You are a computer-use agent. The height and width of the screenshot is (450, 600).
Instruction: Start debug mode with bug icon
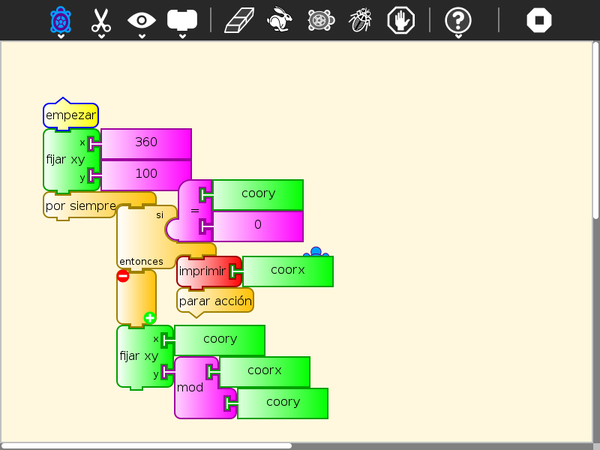[361, 20]
